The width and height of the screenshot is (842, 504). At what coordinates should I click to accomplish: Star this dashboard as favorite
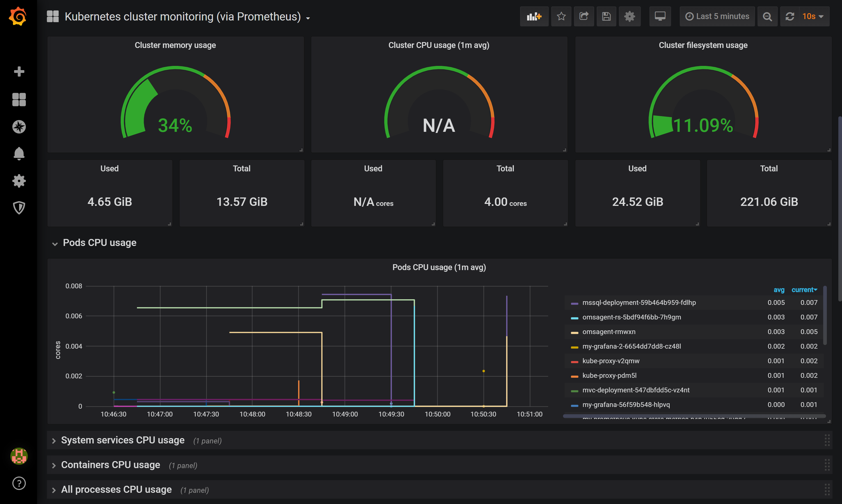click(x=561, y=16)
